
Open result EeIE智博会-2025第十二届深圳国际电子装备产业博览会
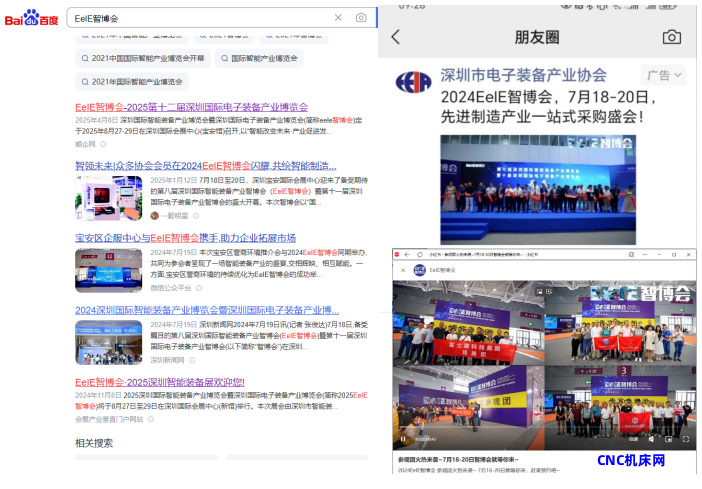click(x=192, y=107)
